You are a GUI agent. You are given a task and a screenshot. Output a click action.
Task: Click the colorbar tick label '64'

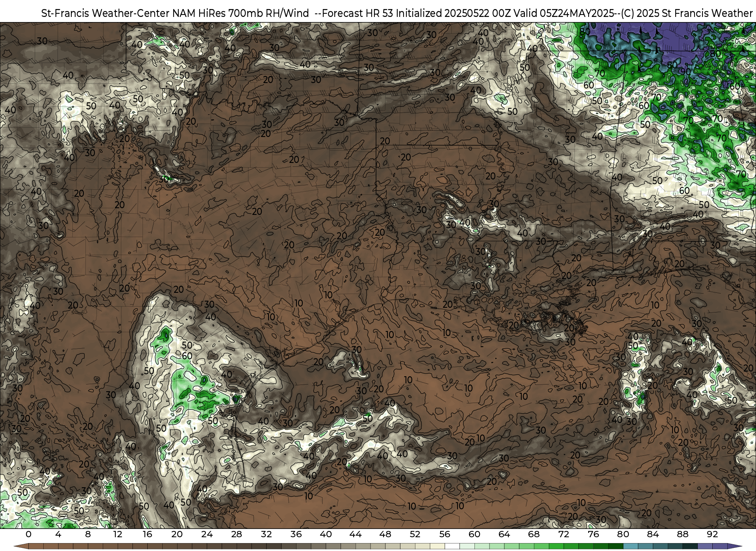click(504, 534)
